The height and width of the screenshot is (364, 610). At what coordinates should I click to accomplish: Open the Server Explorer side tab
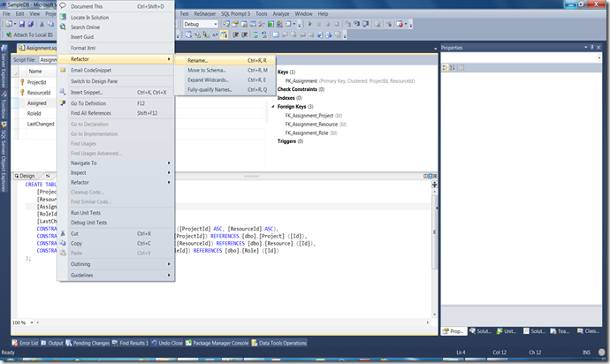click(x=4, y=68)
